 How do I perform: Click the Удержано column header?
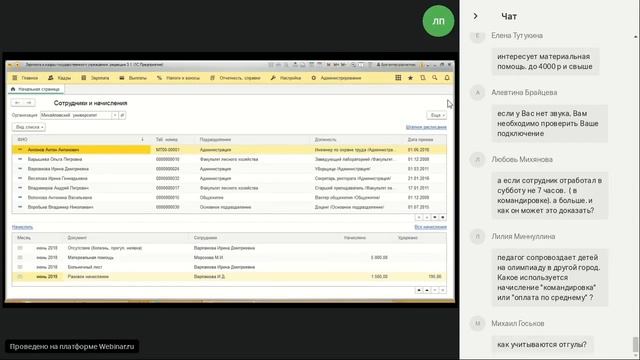(x=407, y=238)
